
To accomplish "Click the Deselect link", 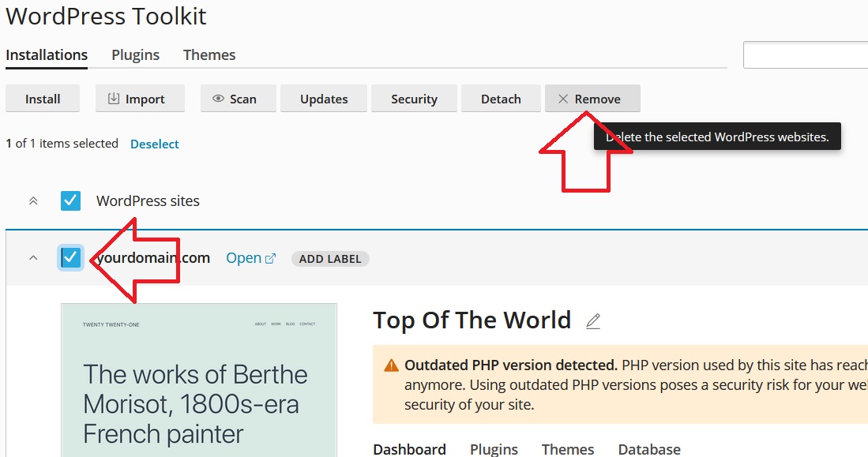I will click(155, 144).
